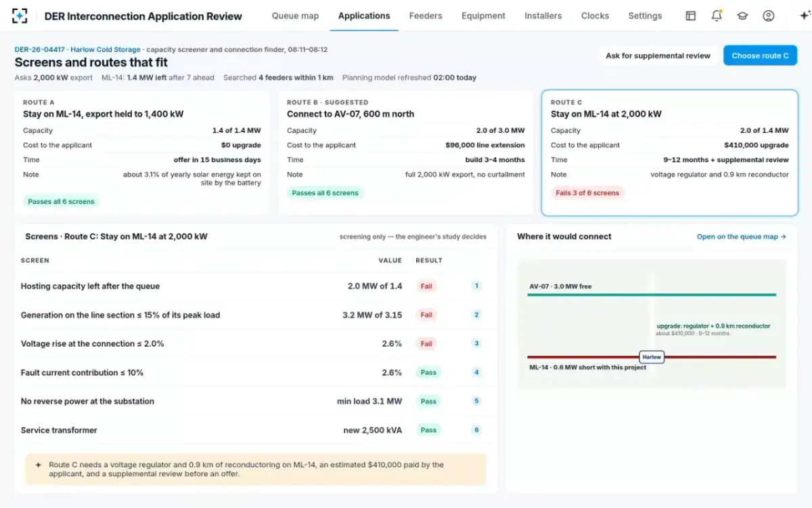812x508 pixels.
Task: Open the Harlow Cold Storage link
Action: (106, 49)
